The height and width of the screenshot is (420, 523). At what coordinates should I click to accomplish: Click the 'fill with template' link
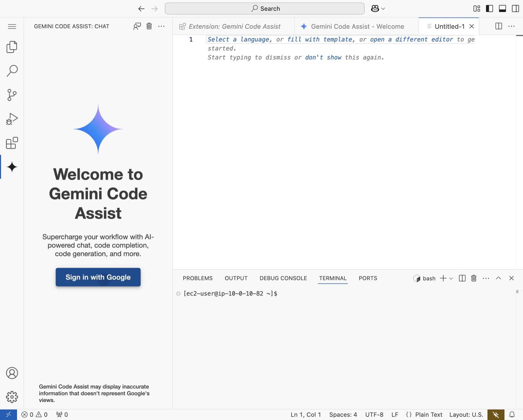(320, 40)
